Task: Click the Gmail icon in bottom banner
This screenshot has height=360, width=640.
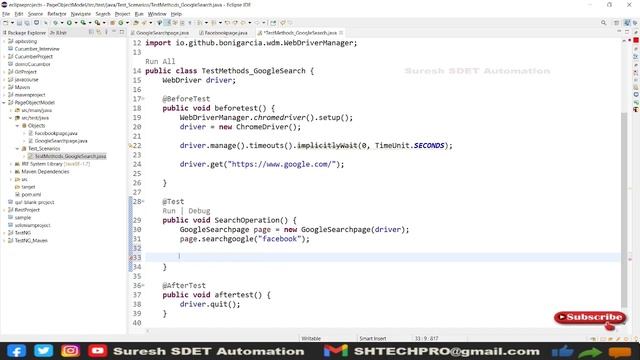Action: 336,351
